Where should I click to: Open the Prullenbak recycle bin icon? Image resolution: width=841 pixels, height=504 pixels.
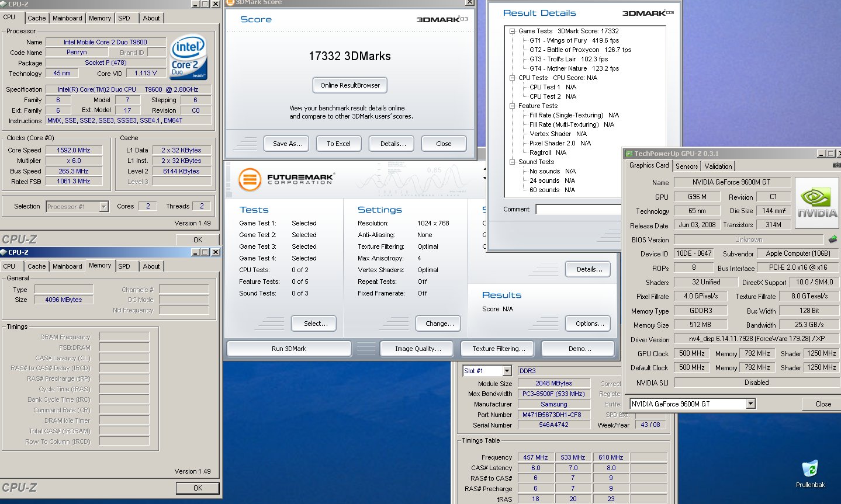pos(810,474)
